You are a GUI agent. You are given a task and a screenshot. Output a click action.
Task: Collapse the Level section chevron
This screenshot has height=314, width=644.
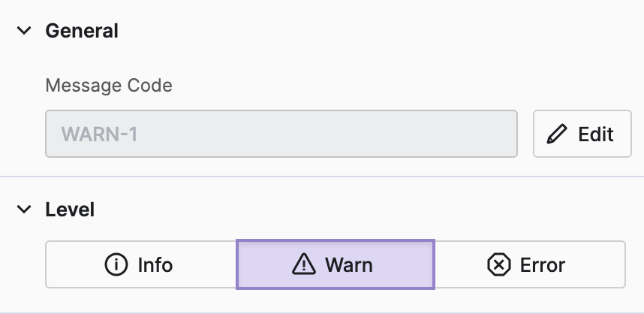pyautogui.click(x=25, y=210)
